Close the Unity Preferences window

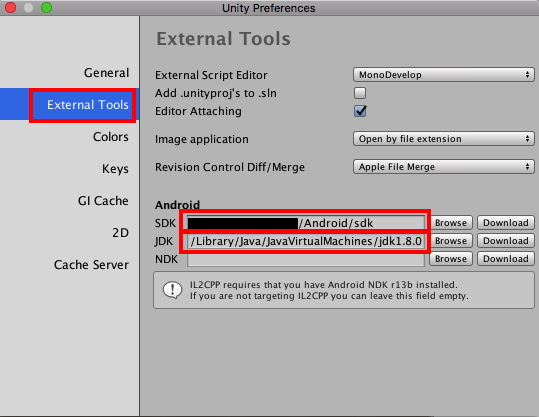click(x=11, y=7)
